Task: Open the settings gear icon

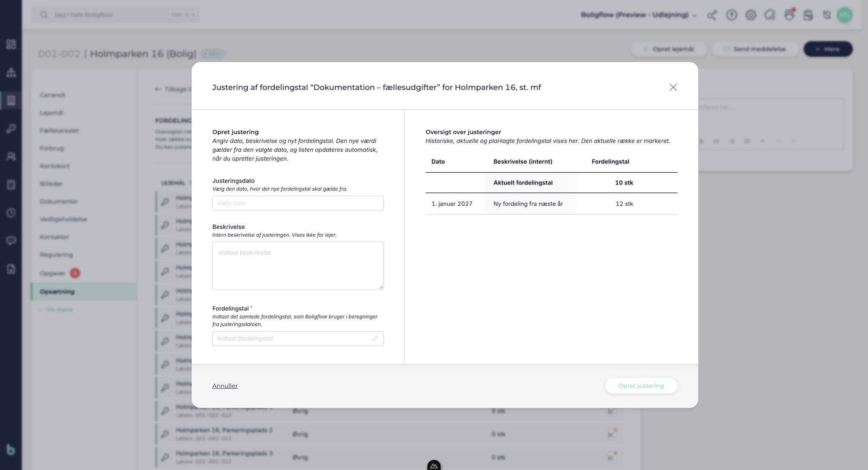Action: coord(750,15)
